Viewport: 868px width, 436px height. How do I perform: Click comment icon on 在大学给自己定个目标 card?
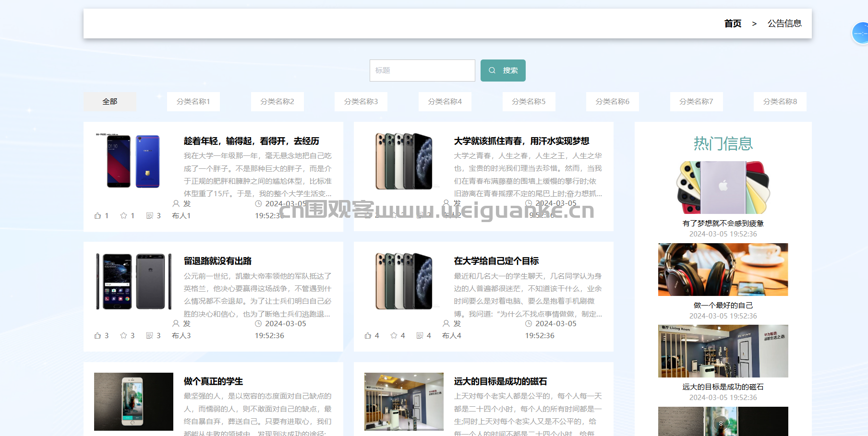[x=420, y=336]
